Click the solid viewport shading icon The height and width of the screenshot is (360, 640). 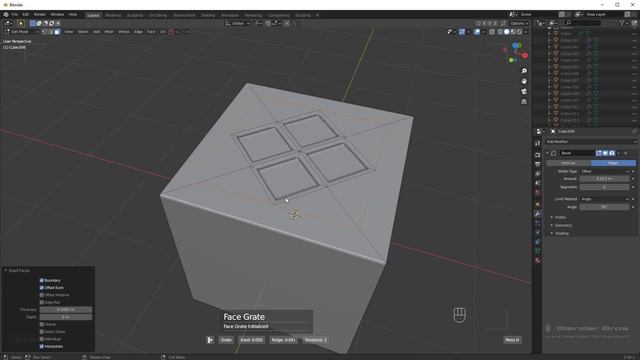tap(507, 31)
